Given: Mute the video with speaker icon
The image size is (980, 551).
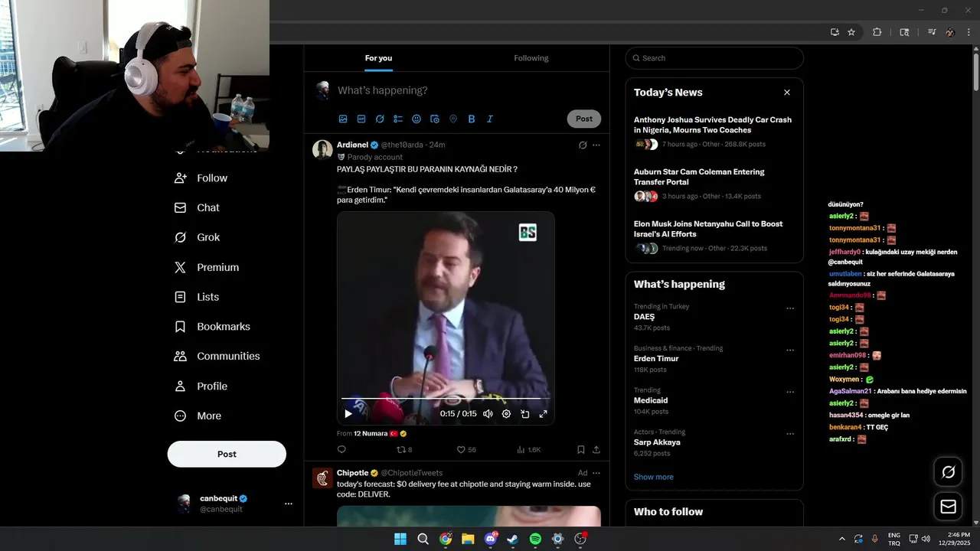Looking at the screenshot, I should pos(488,414).
